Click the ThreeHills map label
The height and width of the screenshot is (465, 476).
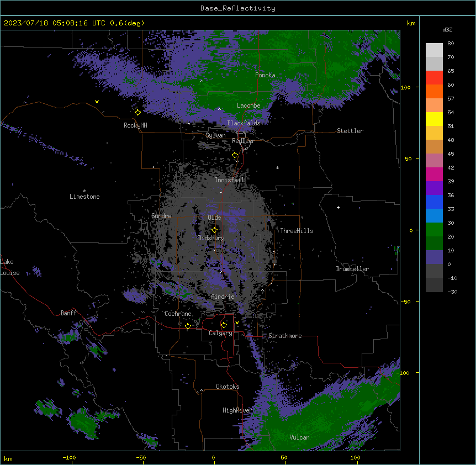(x=297, y=231)
